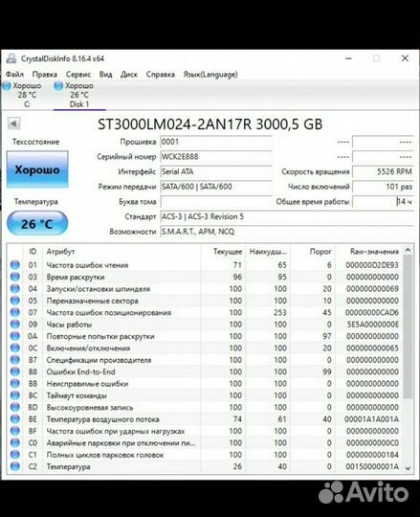Click status icon of row BC Таймаут команды
Viewport: 420px width, 517px height.
coord(14,395)
